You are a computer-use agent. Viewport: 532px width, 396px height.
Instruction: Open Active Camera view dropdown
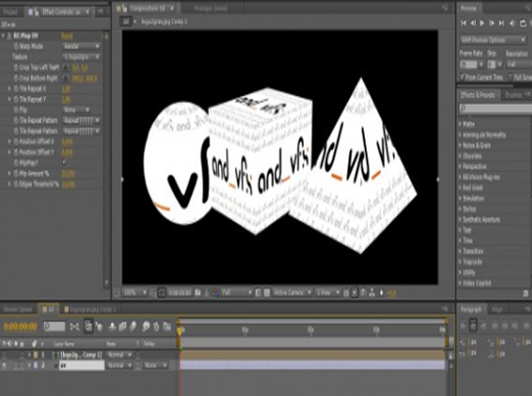tap(292, 293)
